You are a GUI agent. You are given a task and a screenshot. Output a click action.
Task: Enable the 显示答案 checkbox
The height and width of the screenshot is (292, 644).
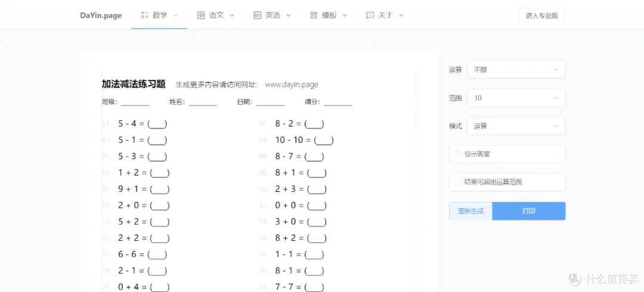[458, 154]
